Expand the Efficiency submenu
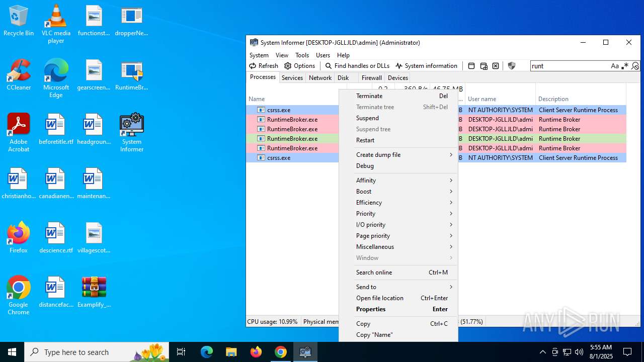The height and width of the screenshot is (362, 644). [398, 203]
